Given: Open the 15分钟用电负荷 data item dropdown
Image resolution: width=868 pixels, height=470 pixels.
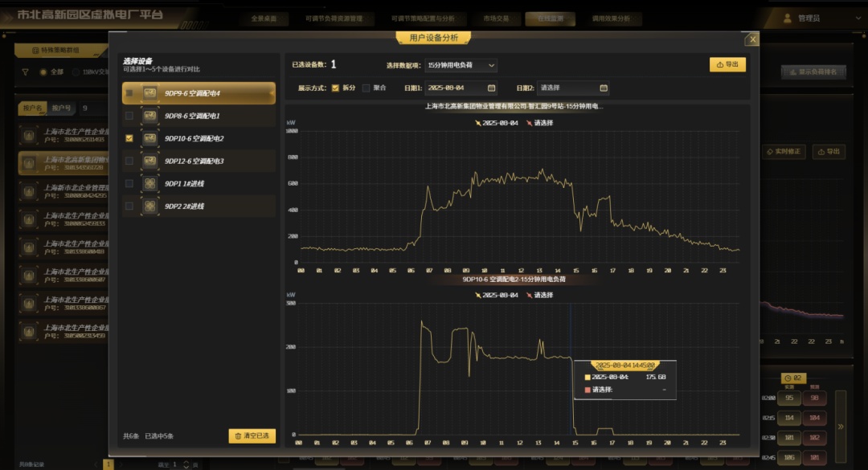Looking at the screenshot, I should (x=461, y=65).
